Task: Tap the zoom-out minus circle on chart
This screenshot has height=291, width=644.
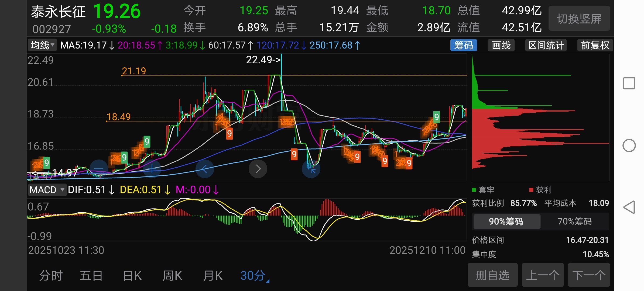Action: [99, 169]
